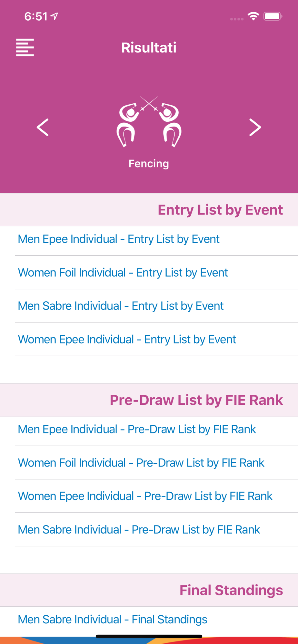Tap the Pre-Draw List by FIE Rank header
The width and height of the screenshot is (298, 644).
coord(196,400)
